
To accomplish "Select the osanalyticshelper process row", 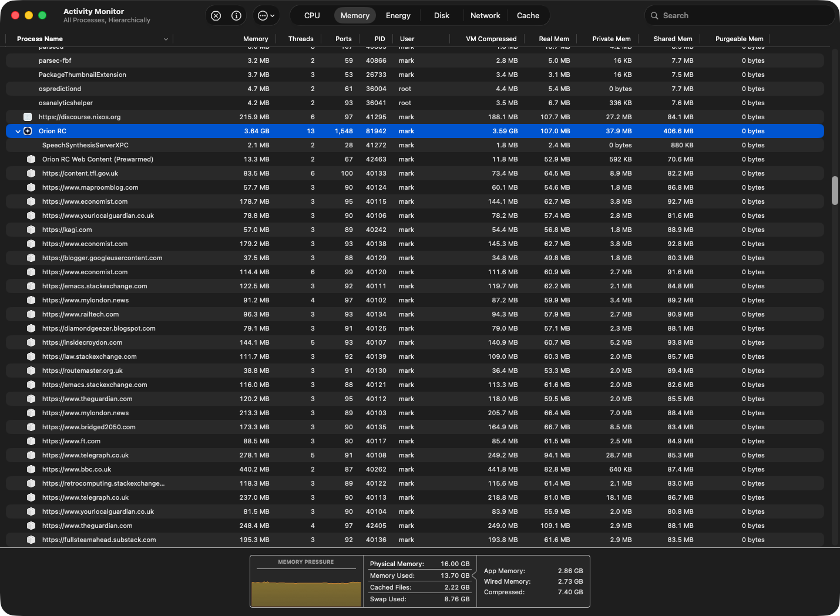I will (415, 103).
